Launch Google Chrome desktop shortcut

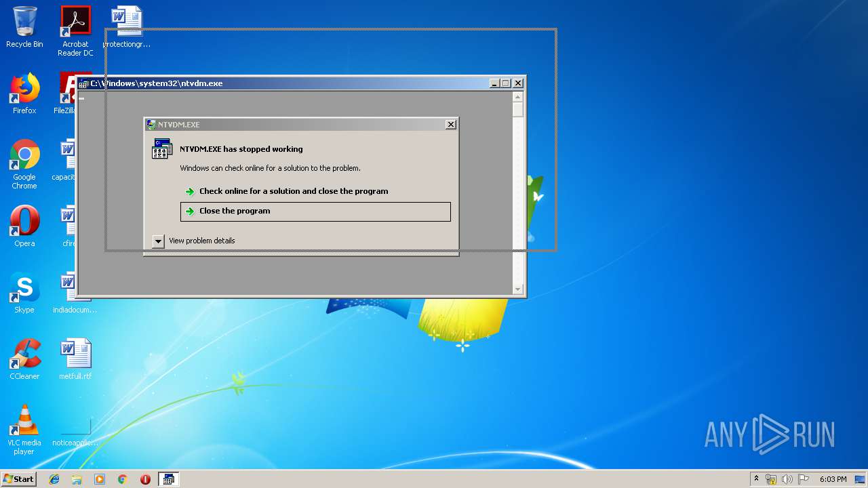click(x=24, y=164)
